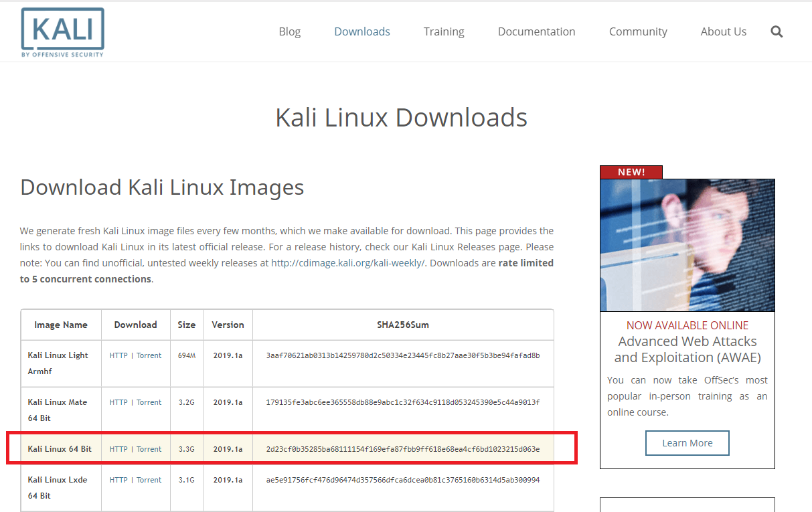
Task: Click the 'Kali Linux Light Armhf' image name
Action: [58, 363]
